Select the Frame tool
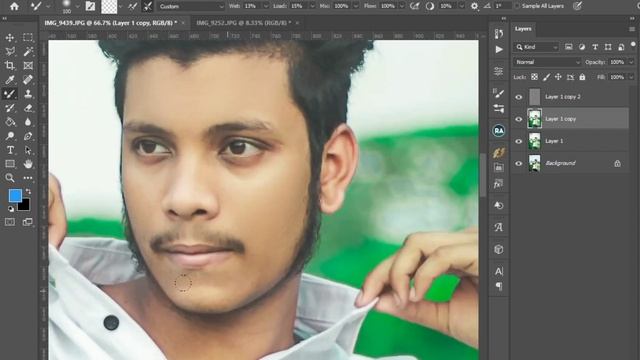The image size is (640, 360). coord(28,65)
